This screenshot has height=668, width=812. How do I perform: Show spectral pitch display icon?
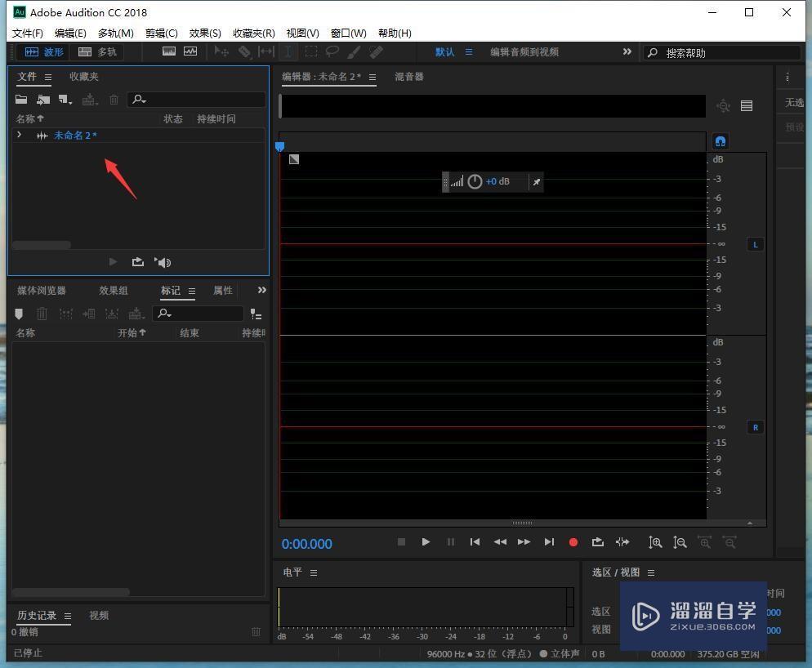(x=190, y=51)
